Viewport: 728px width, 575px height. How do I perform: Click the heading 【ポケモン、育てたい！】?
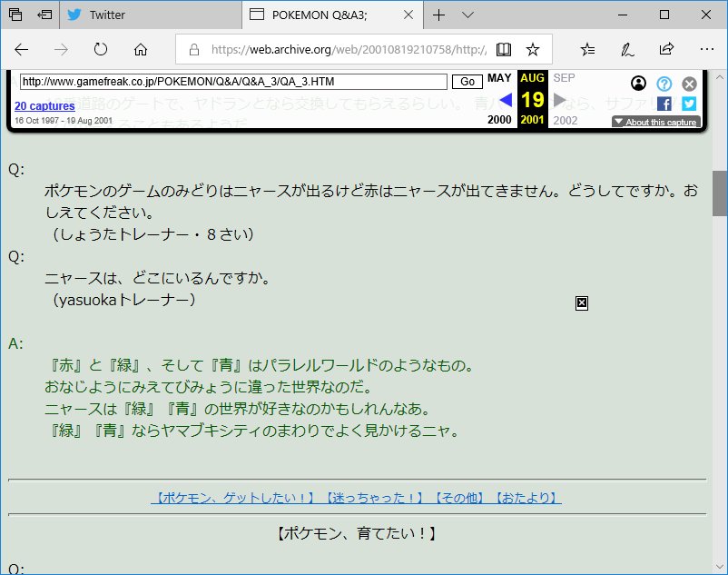click(357, 533)
